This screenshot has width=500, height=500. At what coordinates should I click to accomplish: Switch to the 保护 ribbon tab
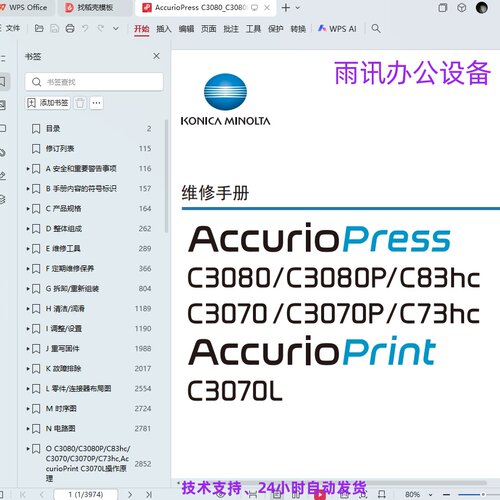pyautogui.click(x=275, y=29)
